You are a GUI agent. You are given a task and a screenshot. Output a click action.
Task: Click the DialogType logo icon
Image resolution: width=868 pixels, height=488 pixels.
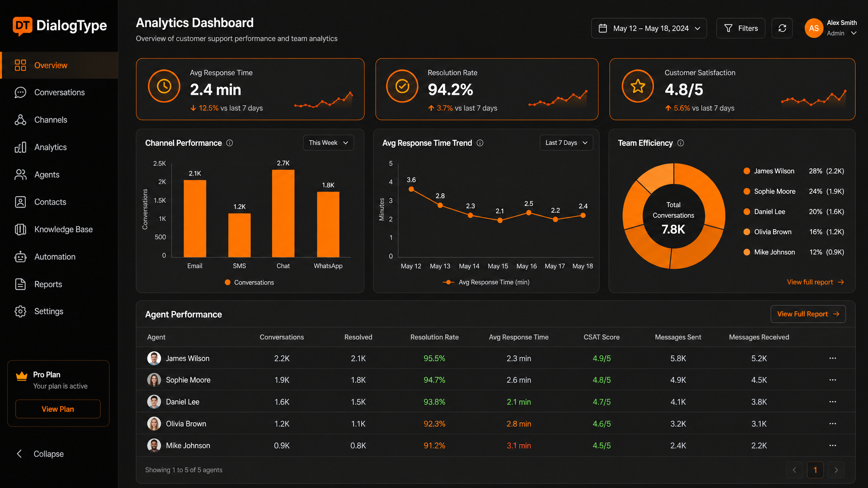click(x=22, y=26)
